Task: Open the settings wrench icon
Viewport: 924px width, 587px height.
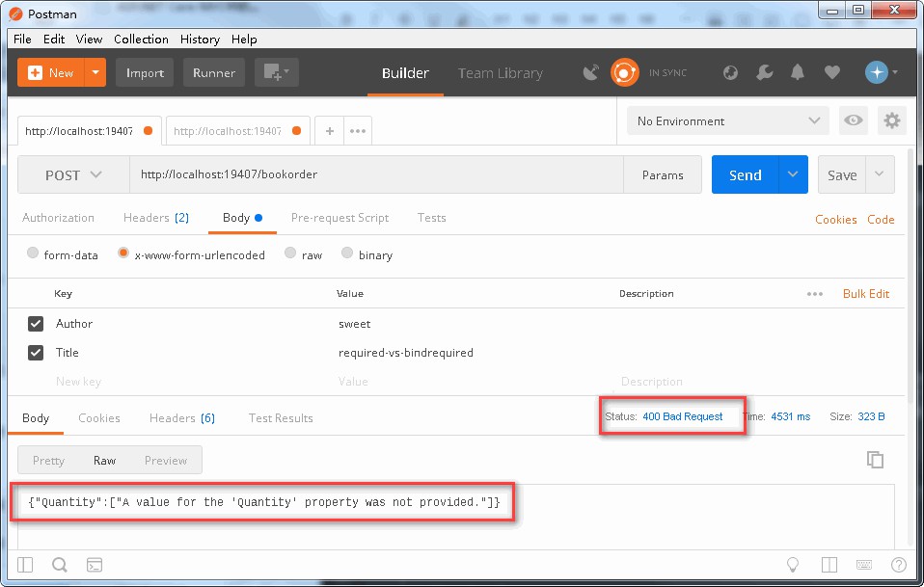Action: pyautogui.click(x=764, y=72)
